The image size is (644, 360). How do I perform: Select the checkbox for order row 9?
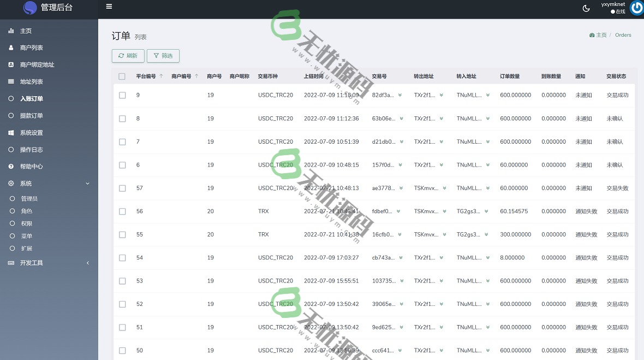122,96
